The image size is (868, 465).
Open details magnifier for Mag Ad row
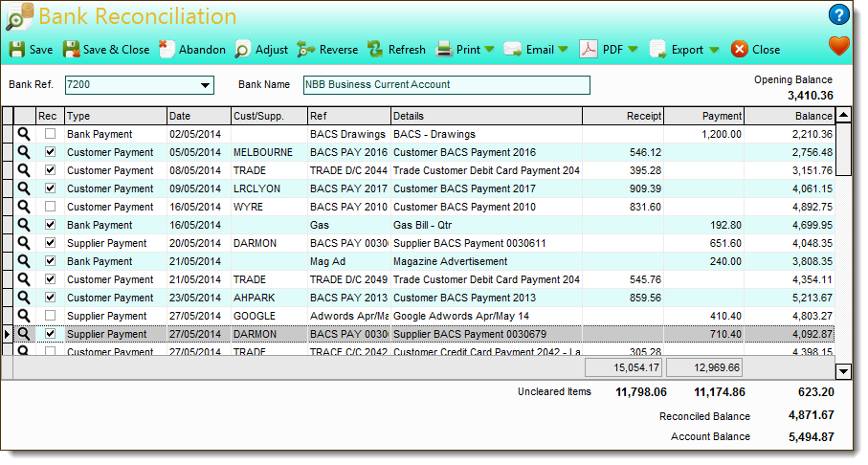24,261
